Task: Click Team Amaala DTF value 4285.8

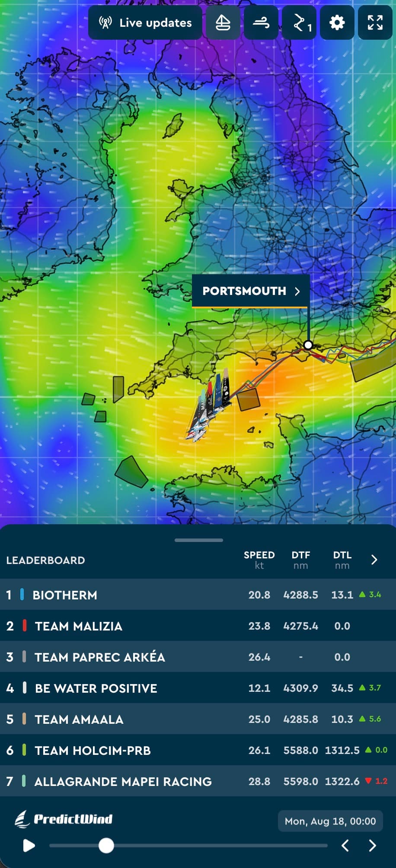Action: [300, 719]
